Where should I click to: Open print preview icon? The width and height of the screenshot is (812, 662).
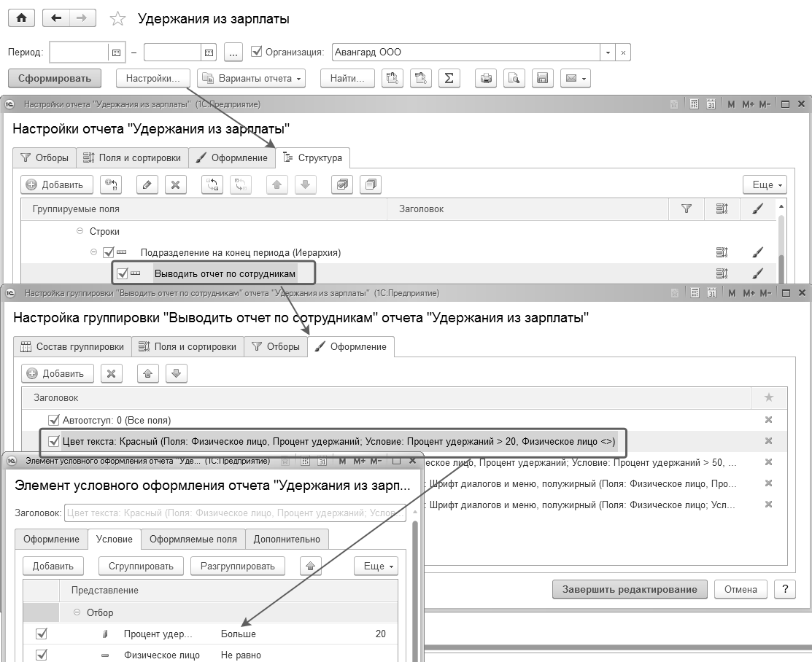coord(514,78)
